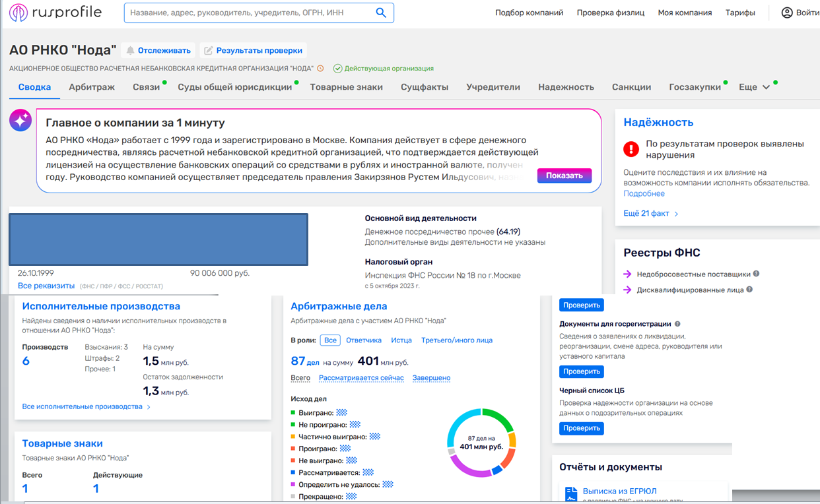
Task: Select Все role filter in Арбитражные дела
Action: 330,340
